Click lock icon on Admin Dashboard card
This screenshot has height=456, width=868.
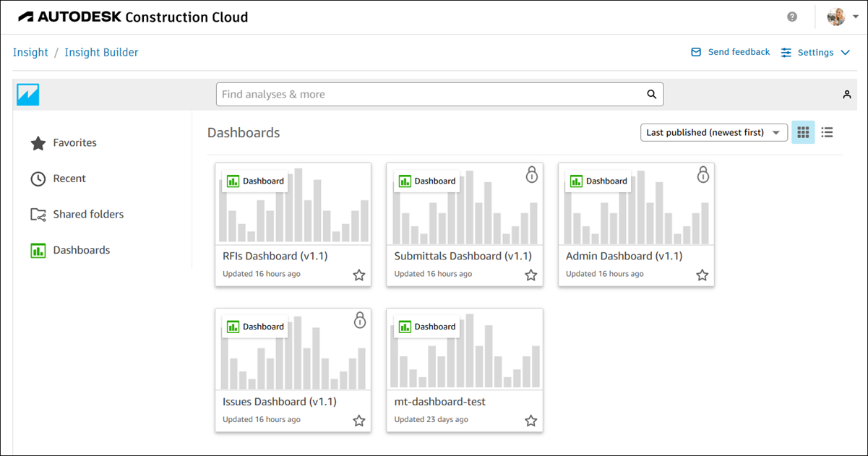(x=703, y=174)
